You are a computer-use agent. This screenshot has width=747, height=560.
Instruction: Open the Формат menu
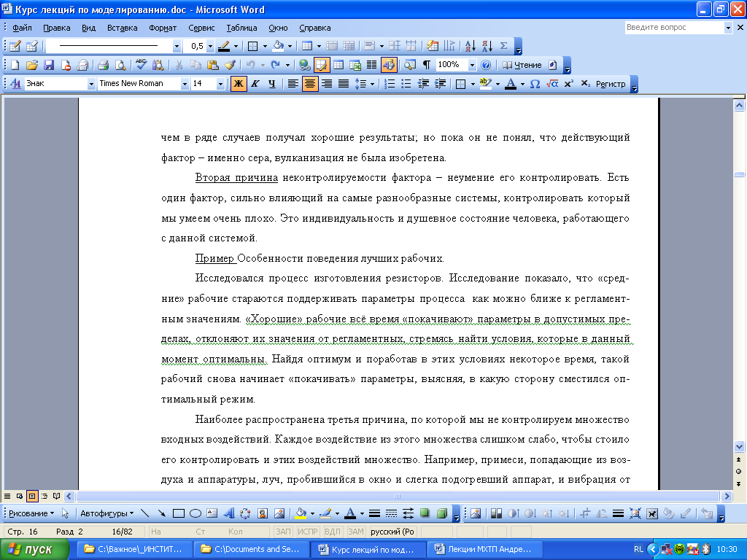[163, 28]
